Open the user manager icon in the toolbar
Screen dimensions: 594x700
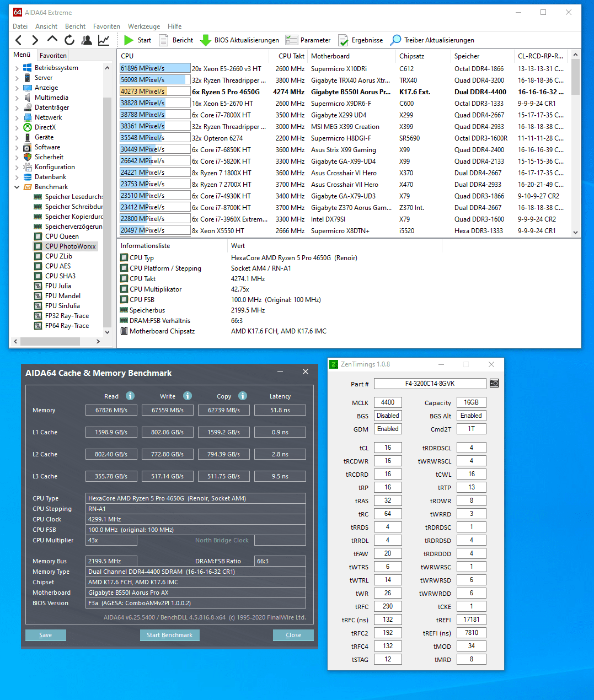click(x=87, y=40)
